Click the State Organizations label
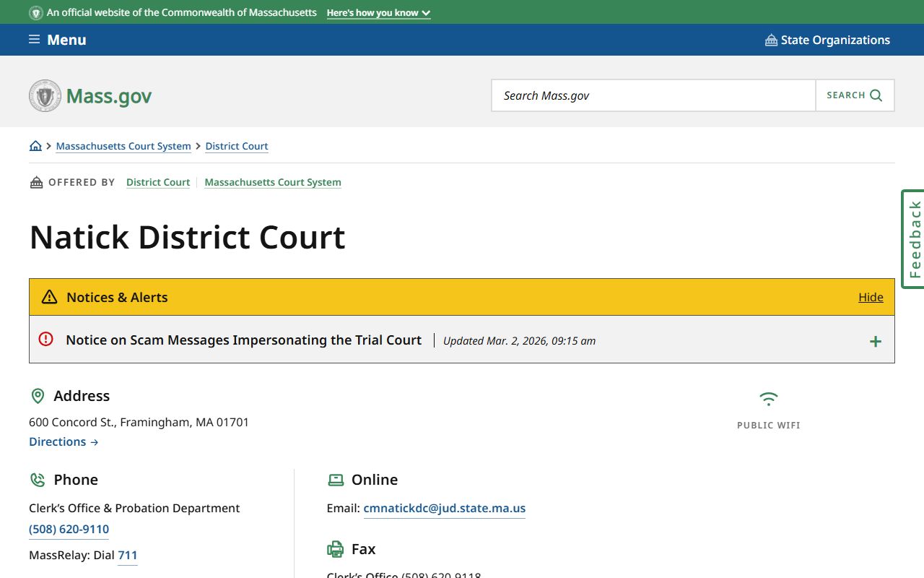 (x=835, y=40)
